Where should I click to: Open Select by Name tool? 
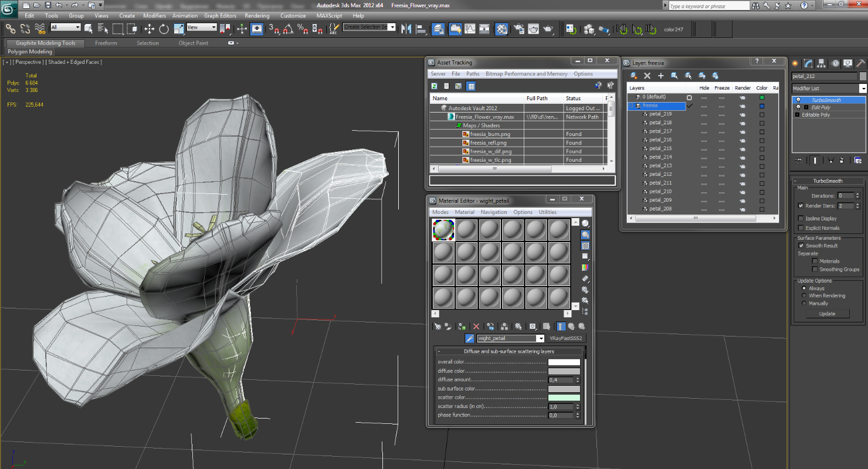[x=104, y=28]
